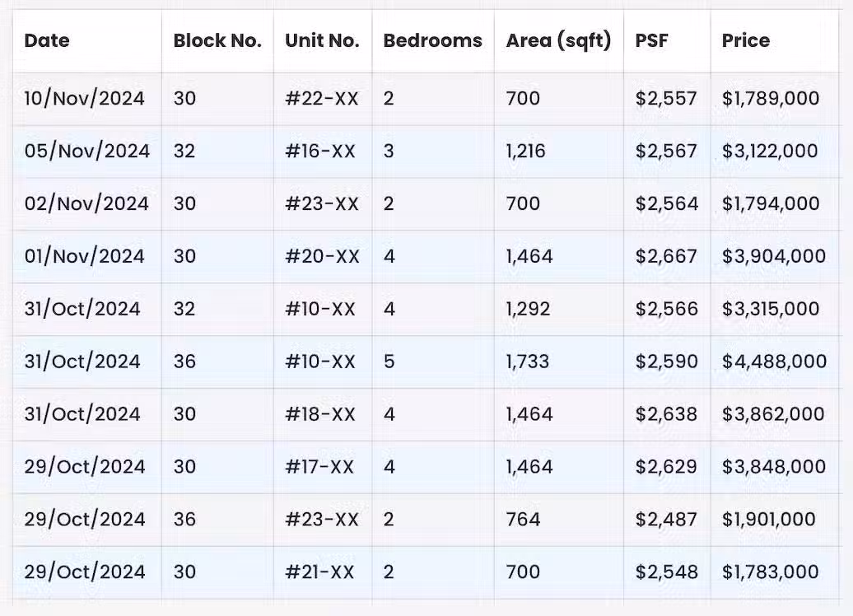
Task: Click the PSF column header
Action: pyautogui.click(x=651, y=40)
